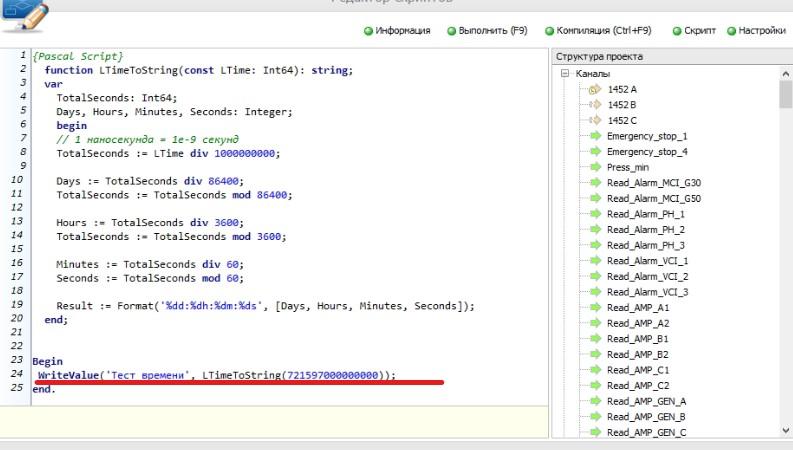This screenshot has width=793, height=450.
Task: Click green arrow icon of Press_min
Action: 595,167
